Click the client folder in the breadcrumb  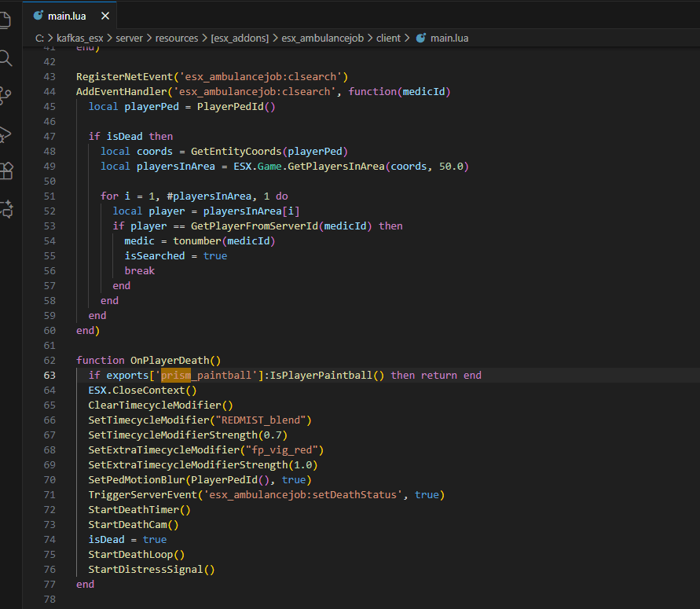tap(387, 38)
